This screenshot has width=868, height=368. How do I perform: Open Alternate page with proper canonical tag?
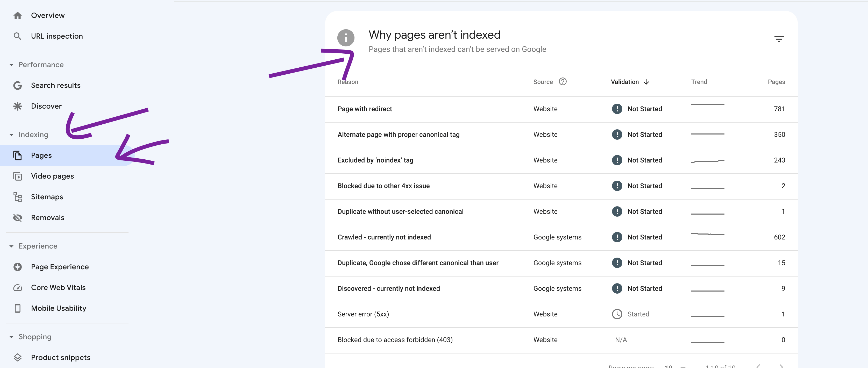pos(561,135)
